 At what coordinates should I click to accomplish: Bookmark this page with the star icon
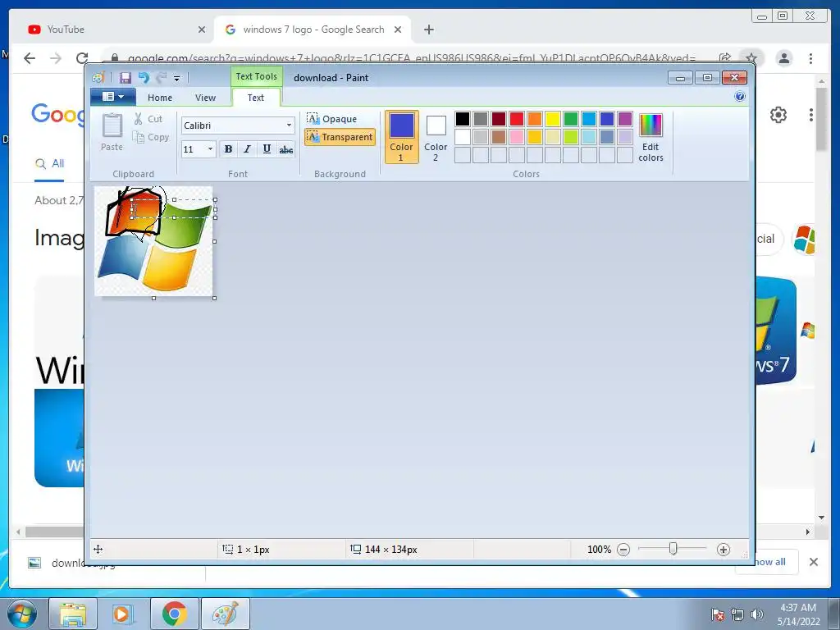click(x=751, y=58)
